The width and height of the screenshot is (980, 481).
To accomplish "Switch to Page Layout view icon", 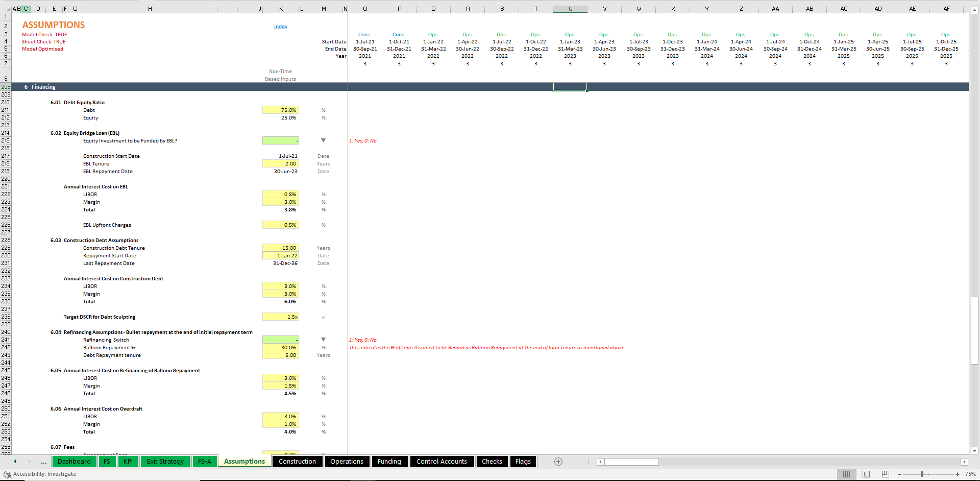I will pyautogui.click(x=866, y=474).
